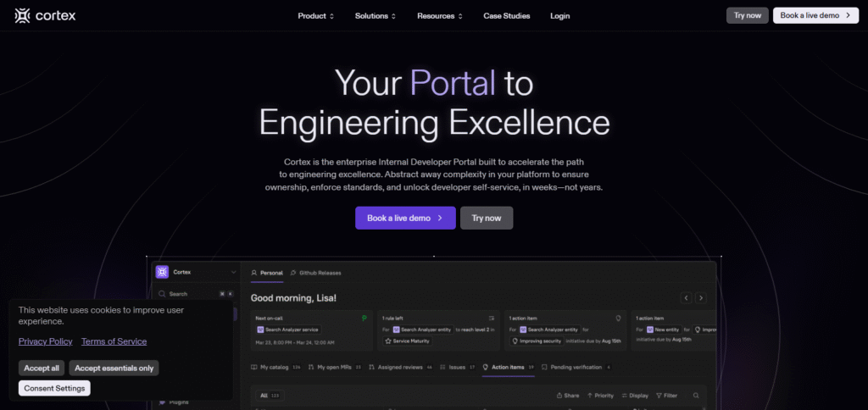Click the green flag icon on Next on-call card
The width and height of the screenshot is (868, 410).
pos(364,319)
